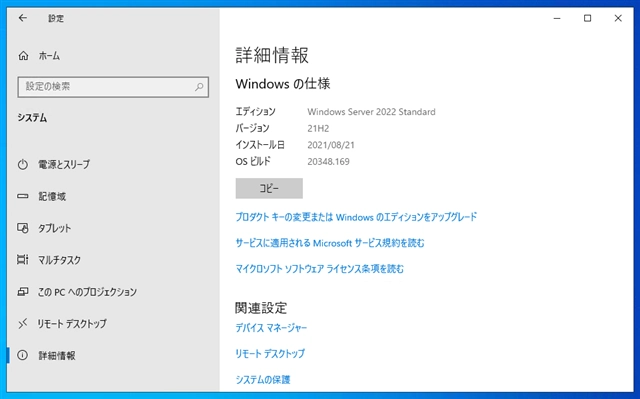The width and height of the screenshot is (640, 399).
Task: Click the 設定の検索 search box
Action: 113,87
